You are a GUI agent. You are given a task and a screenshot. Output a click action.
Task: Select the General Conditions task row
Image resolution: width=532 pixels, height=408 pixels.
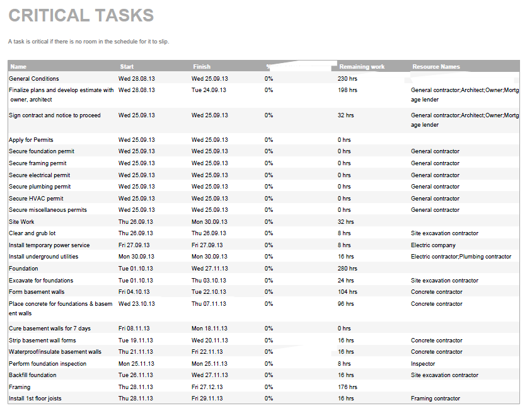click(x=34, y=79)
